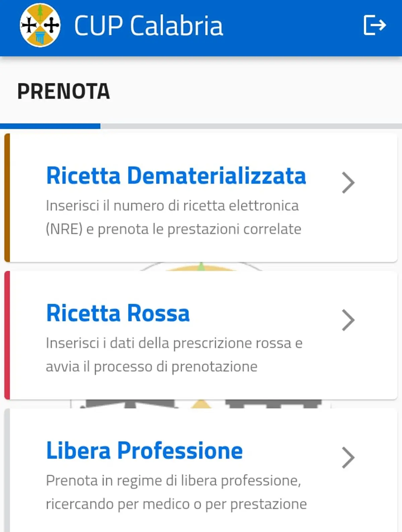Expand the Libera Professione chevron arrow

click(x=348, y=458)
